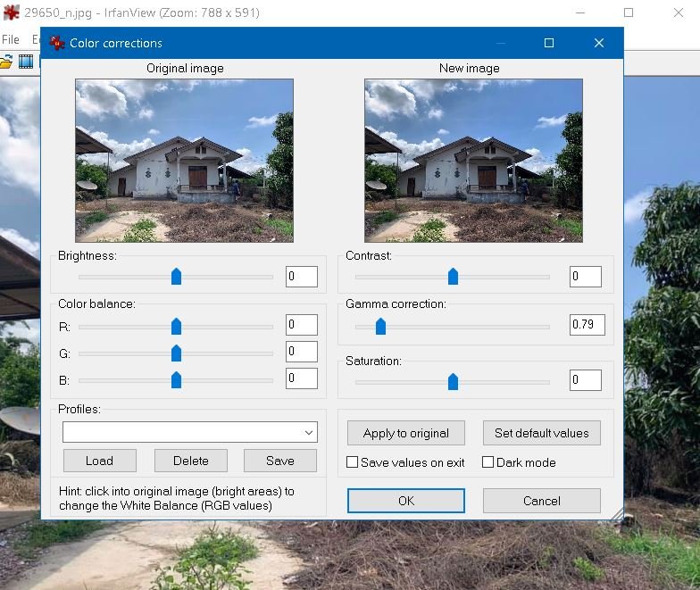Click the New image preview thumbnail

tap(473, 161)
